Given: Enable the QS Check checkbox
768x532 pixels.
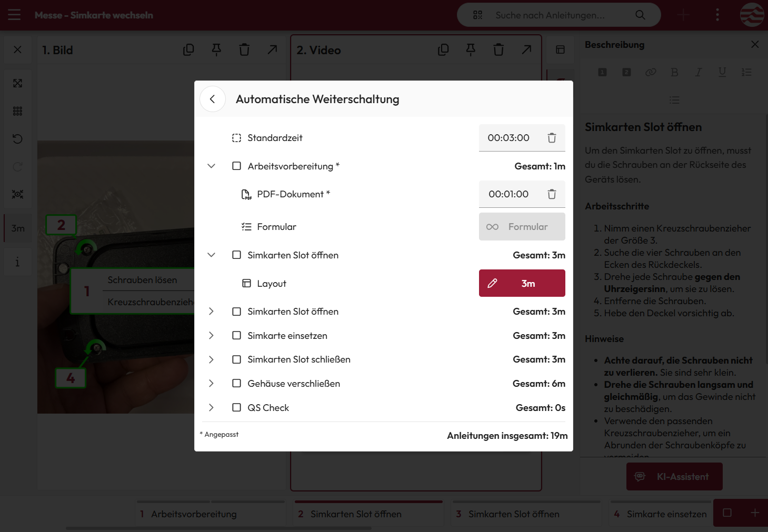Looking at the screenshot, I should tap(237, 408).
